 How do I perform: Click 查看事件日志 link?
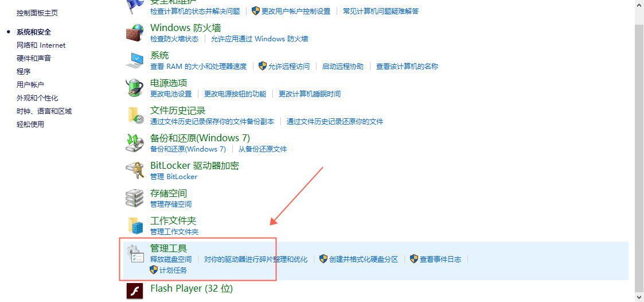coord(440,259)
